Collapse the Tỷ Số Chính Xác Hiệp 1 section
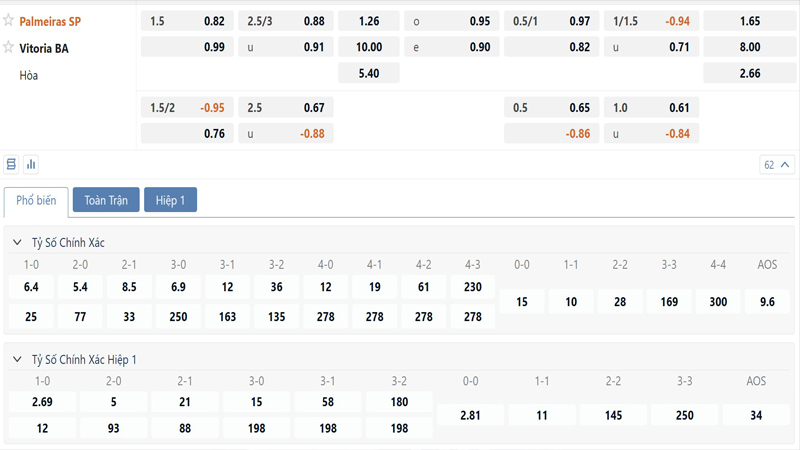800x450 pixels. tap(18, 360)
